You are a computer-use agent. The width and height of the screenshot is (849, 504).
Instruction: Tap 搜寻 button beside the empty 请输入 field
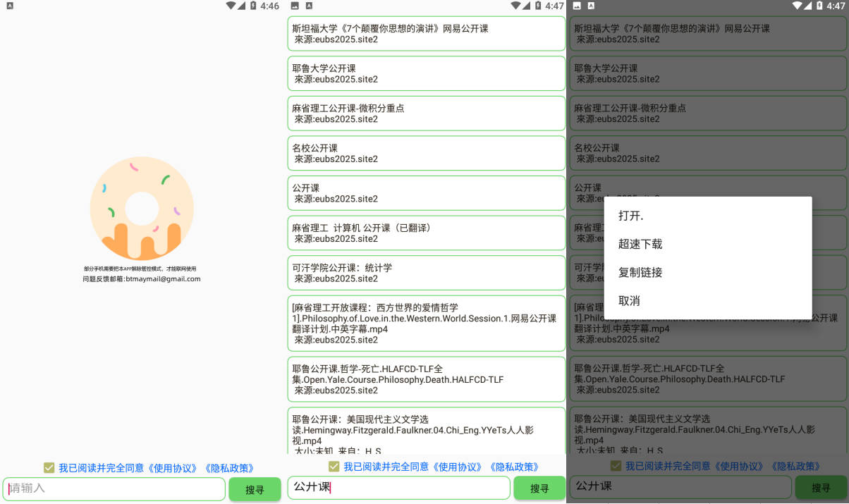coord(255,489)
